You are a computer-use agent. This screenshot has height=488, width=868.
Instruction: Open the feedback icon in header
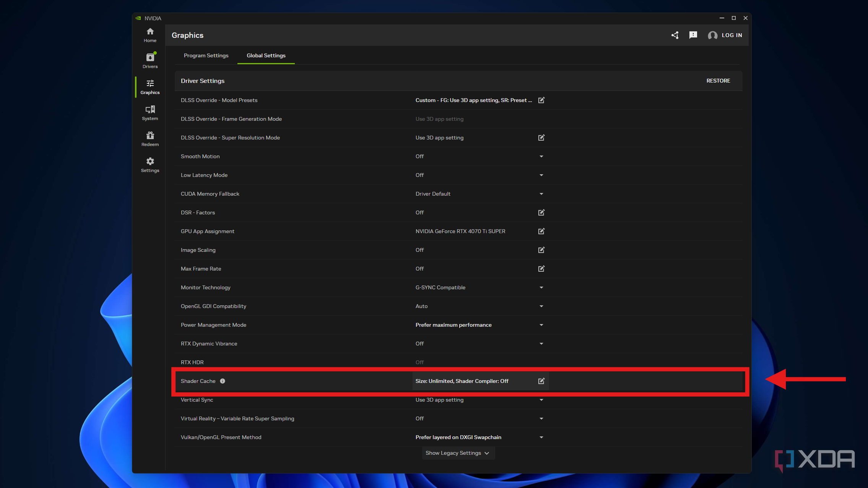click(693, 35)
